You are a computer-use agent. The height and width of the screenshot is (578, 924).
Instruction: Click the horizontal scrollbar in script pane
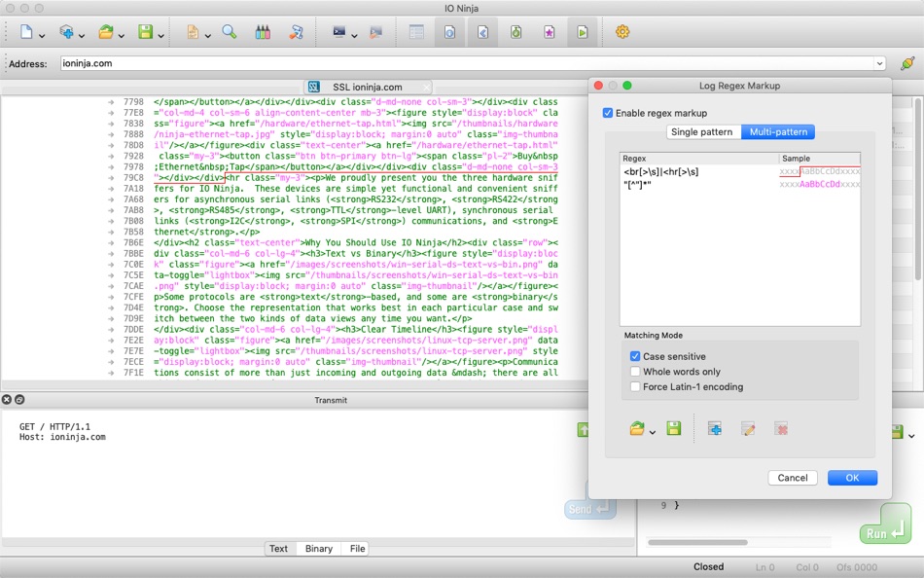[x=697, y=542]
